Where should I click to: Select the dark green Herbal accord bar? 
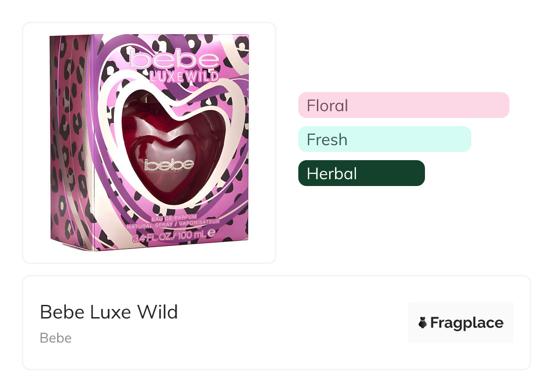click(361, 173)
